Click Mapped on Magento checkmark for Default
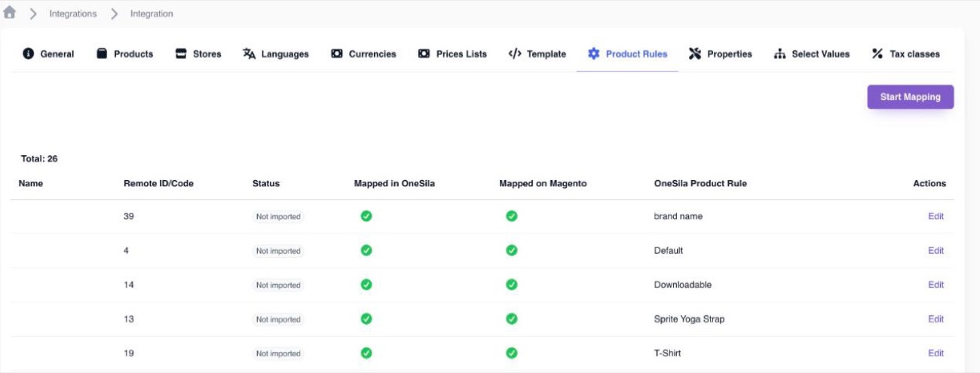This screenshot has width=980, height=373. 511,250
